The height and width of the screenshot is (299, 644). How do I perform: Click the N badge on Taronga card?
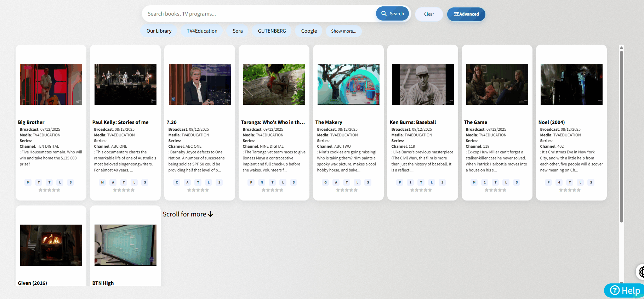pos(262,182)
